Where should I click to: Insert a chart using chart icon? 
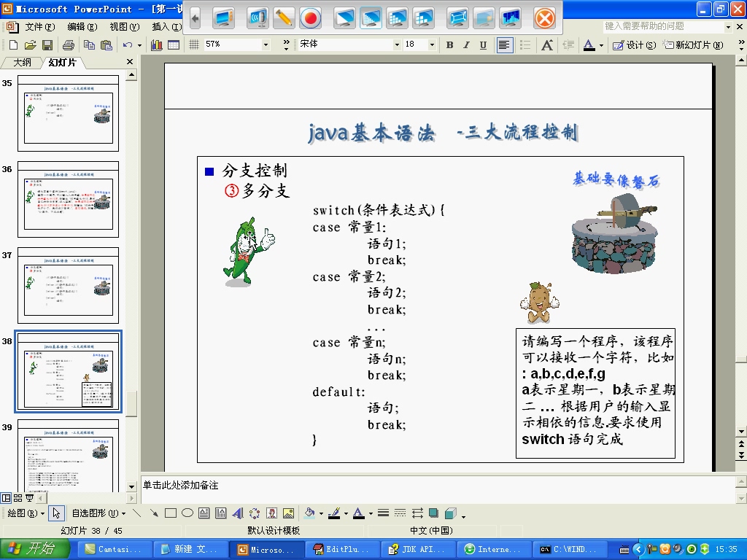[156, 44]
